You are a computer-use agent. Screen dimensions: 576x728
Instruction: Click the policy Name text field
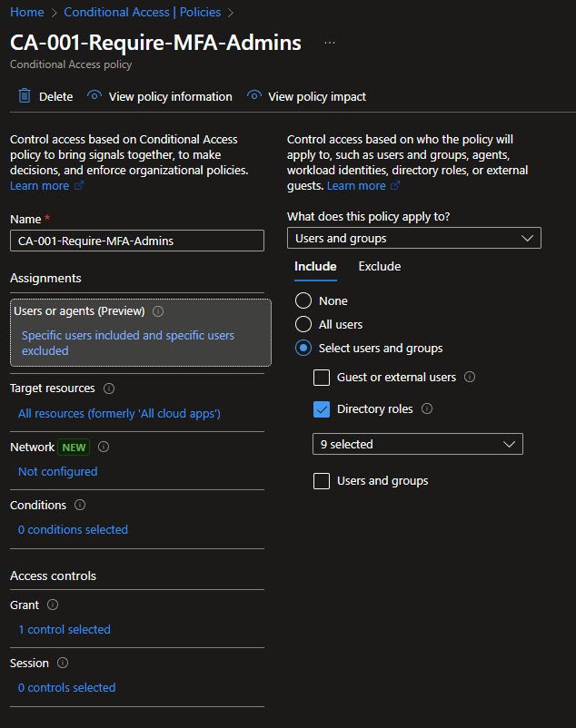click(136, 241)
